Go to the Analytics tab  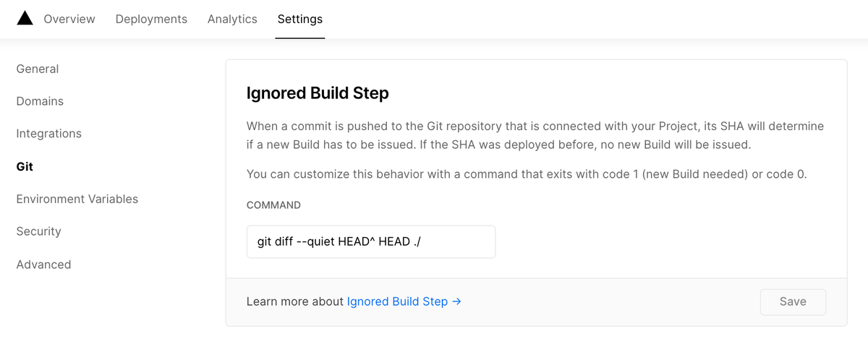coord(232,20)
